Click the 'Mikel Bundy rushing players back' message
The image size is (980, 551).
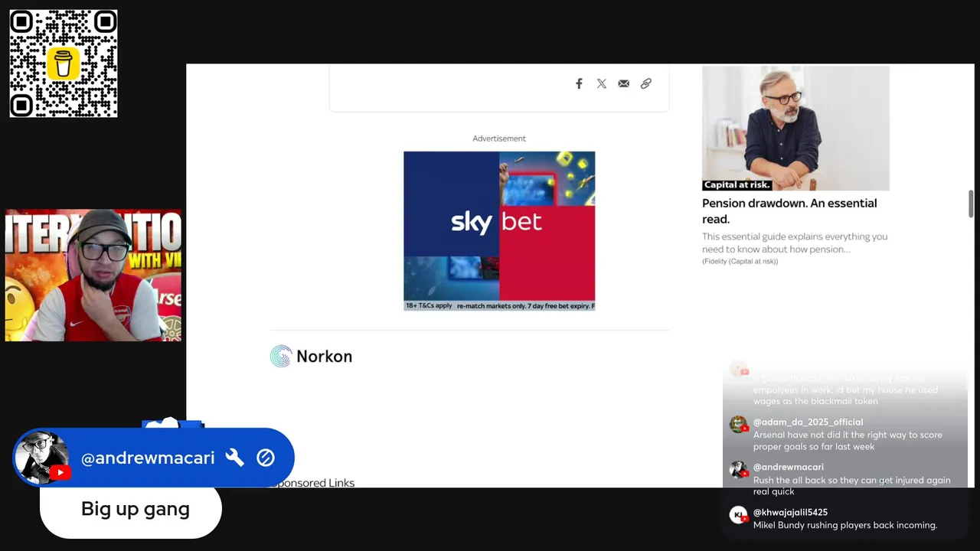(845, 525)
